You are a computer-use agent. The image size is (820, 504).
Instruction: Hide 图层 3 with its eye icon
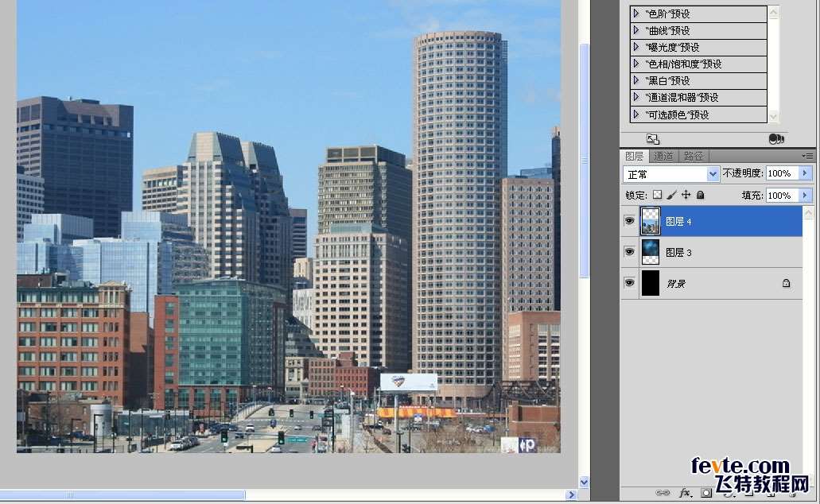click(629, 252)
